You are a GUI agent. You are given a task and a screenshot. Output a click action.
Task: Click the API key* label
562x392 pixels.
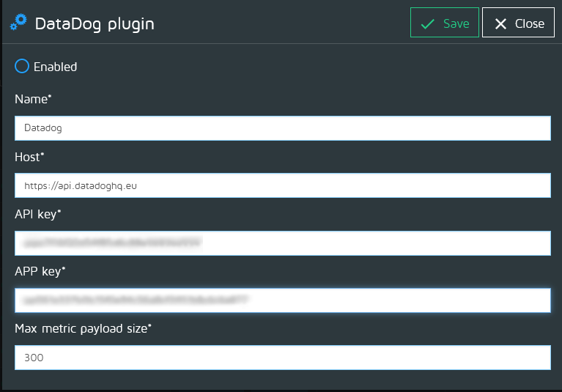point(38,214)
